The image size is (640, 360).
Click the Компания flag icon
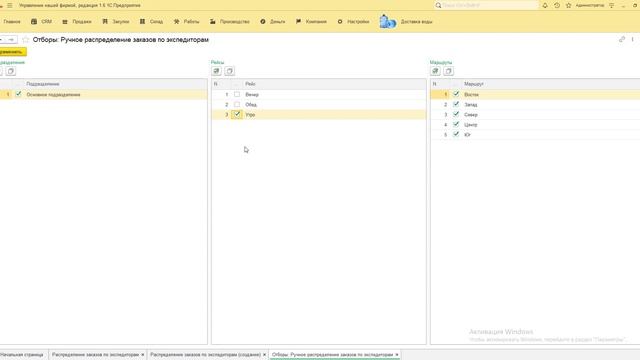pos(298,21)
